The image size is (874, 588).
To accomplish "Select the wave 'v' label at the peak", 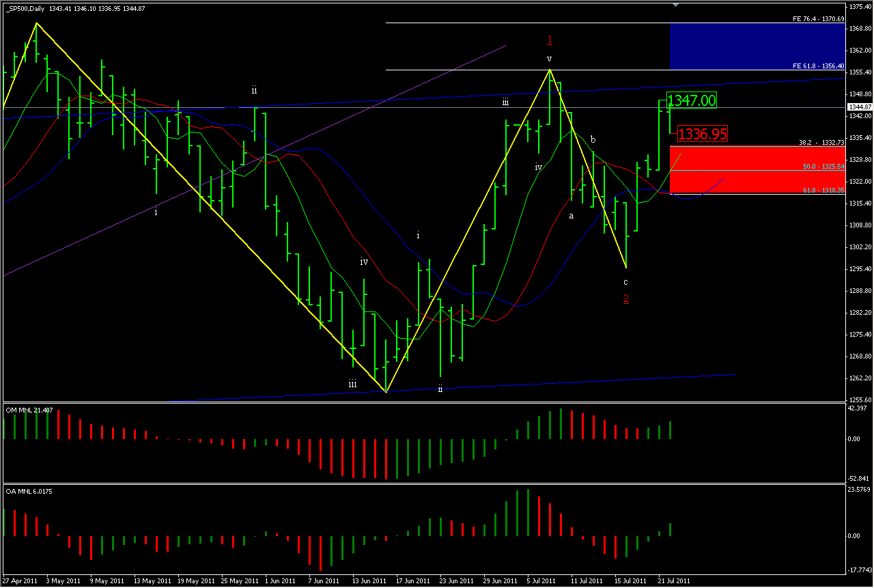I will [x=549, y=59].
